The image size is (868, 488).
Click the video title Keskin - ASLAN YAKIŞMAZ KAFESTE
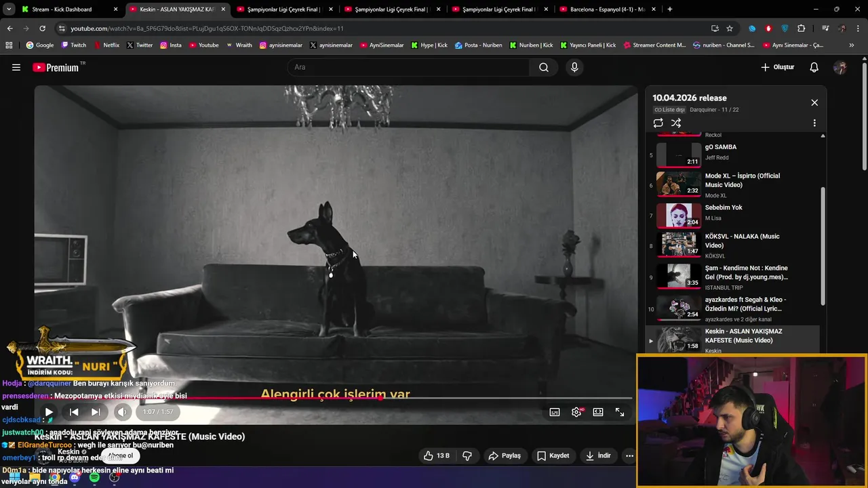click(x=140, y=436)
